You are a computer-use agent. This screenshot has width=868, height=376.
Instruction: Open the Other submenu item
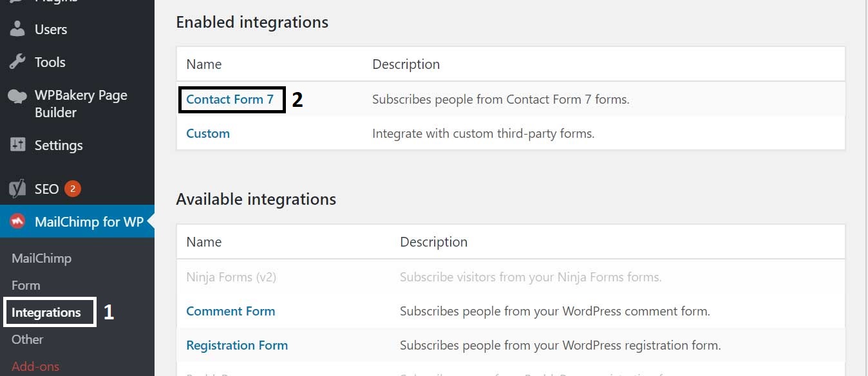click(28, 340)
